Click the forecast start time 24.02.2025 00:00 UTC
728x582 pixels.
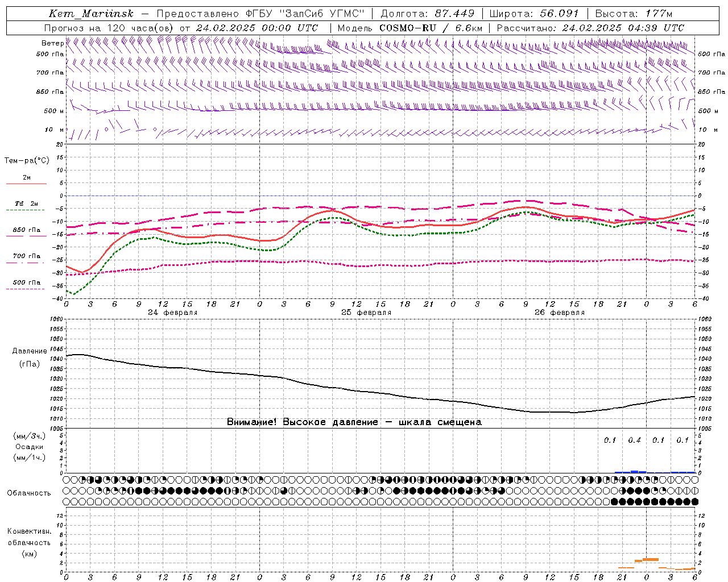point(257,28)
